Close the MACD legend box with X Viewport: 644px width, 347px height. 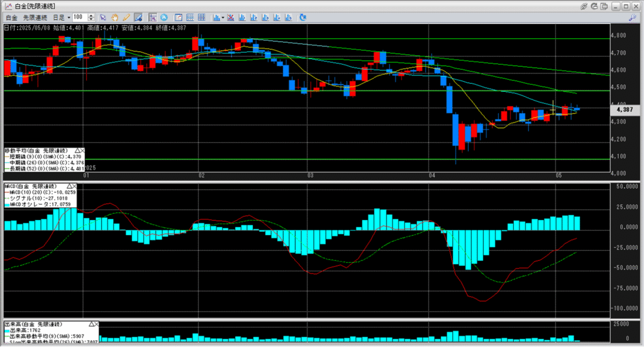coord(74,187)
